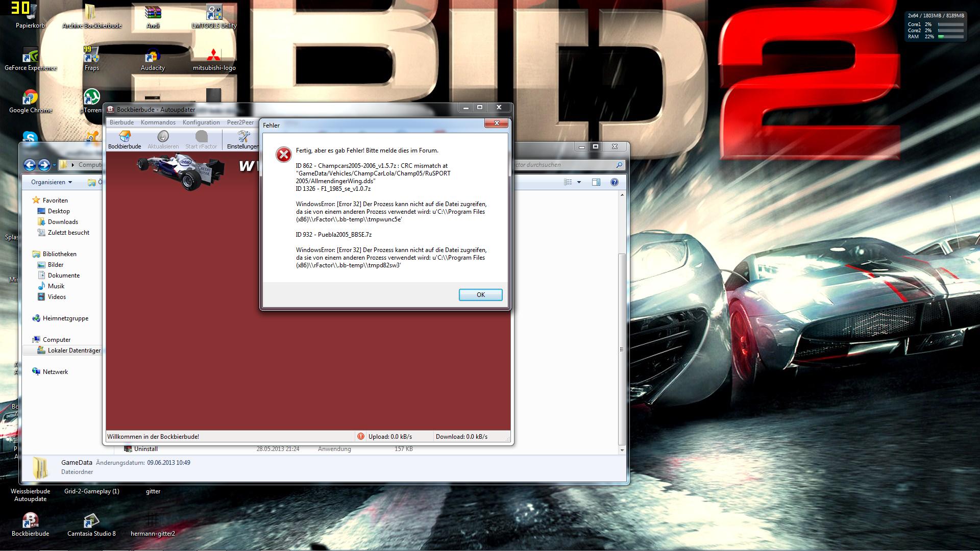980x551 pixels.
Task: Click Explorer help question mark icon
Action: (x=615, y=182)
